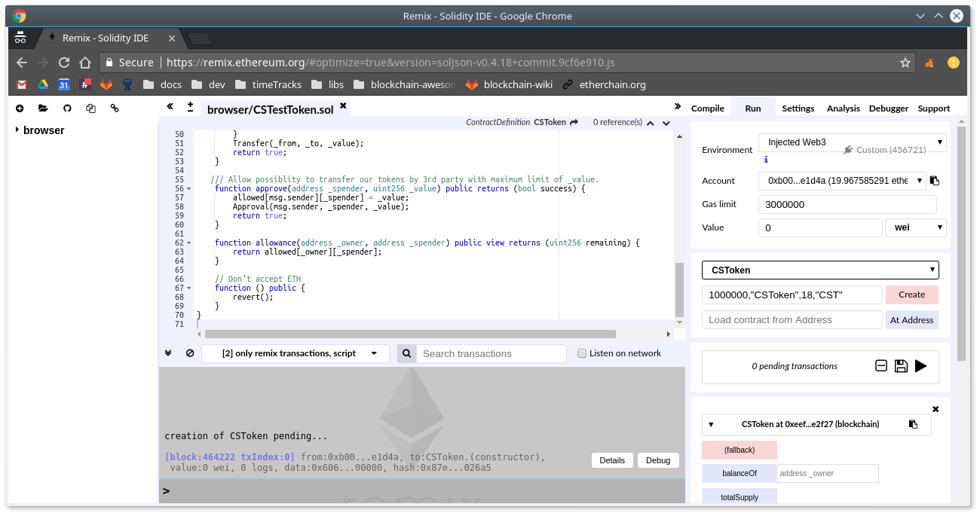Image resolution: width=980 pixels, height=516 pixels.
Task: Open the Settings tab
Action: click(x=798, y=108)
